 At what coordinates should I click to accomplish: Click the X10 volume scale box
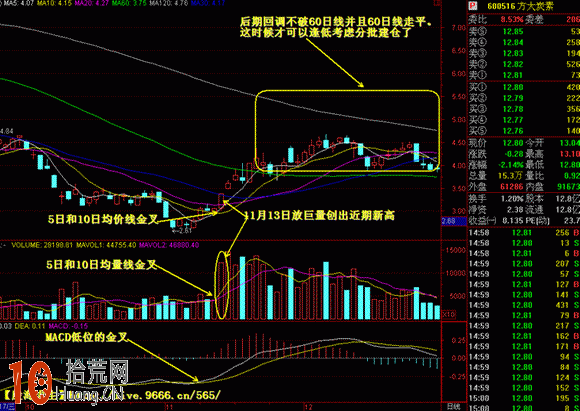(449, 314)
